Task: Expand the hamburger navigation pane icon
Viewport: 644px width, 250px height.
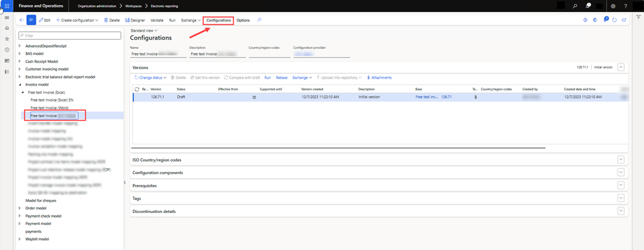Action: pos(7,18)
